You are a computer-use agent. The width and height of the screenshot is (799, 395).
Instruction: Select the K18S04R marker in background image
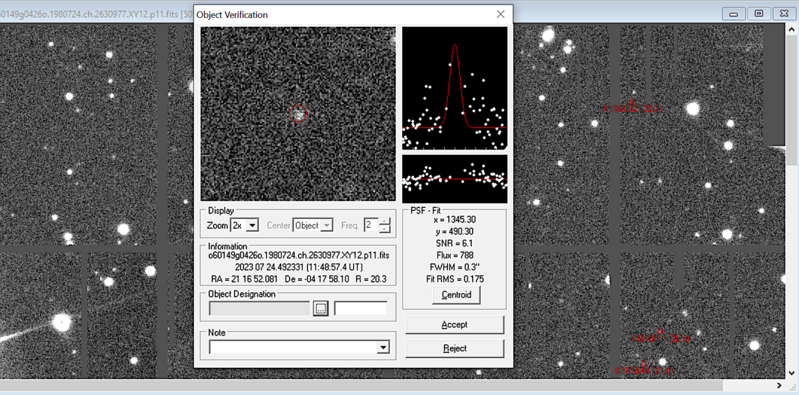pyautogui.click(x=644, y=371)
